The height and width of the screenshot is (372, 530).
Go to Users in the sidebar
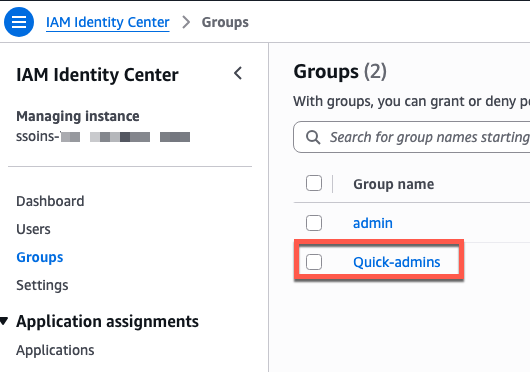(x=33, y=229)
